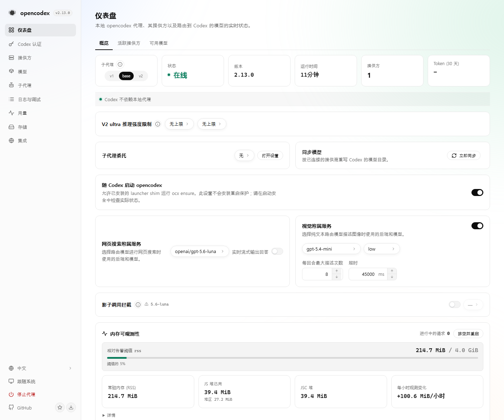
Task: Click the pulse icon beside 内存可观测性
Action: pyautogui.click(x=105, y=334)
